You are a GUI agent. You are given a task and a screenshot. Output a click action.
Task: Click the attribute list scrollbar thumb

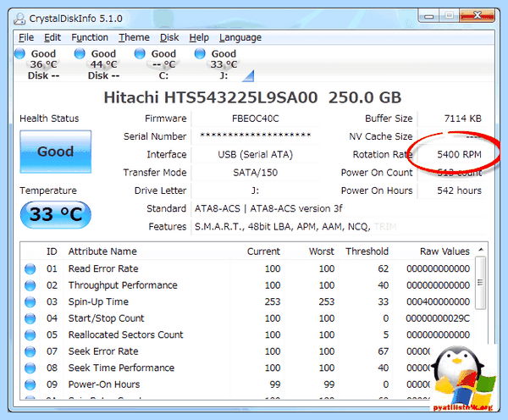(480, 282)
